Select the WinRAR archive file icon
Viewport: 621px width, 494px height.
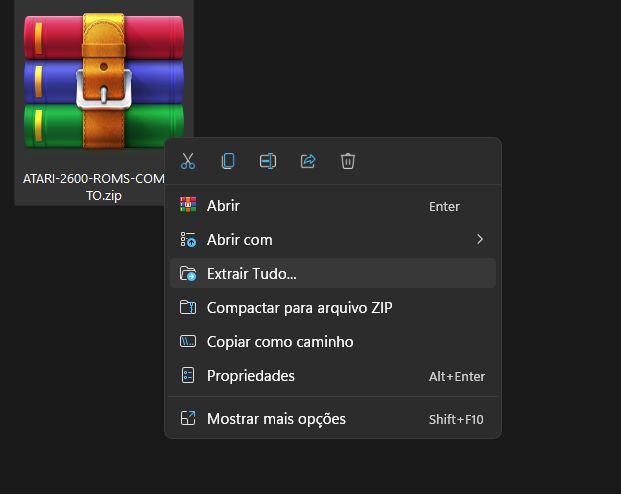[x=104, y=81]
